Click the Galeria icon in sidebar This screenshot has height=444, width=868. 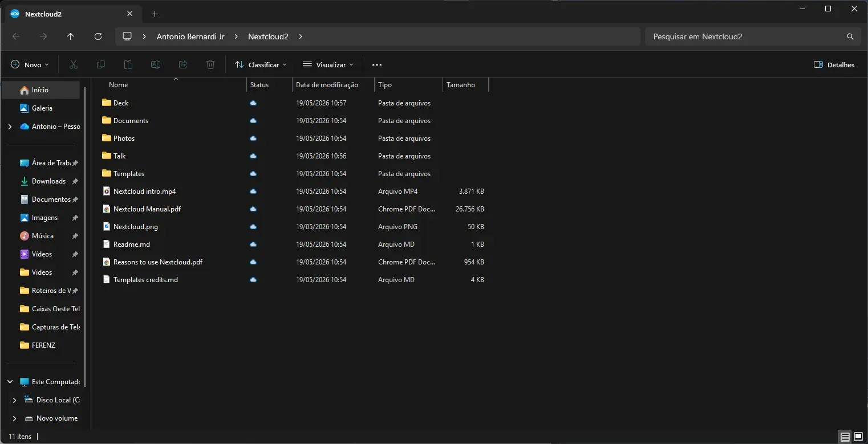(25, 108)
